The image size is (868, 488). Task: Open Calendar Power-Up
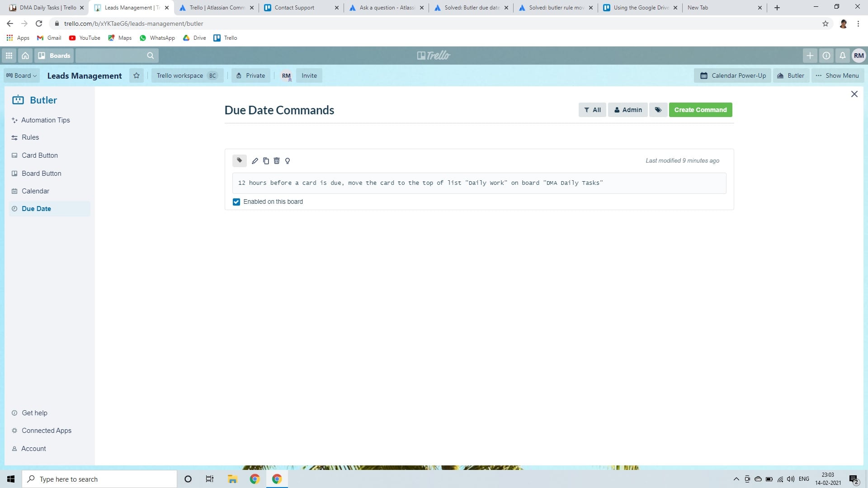pos(733,75)
